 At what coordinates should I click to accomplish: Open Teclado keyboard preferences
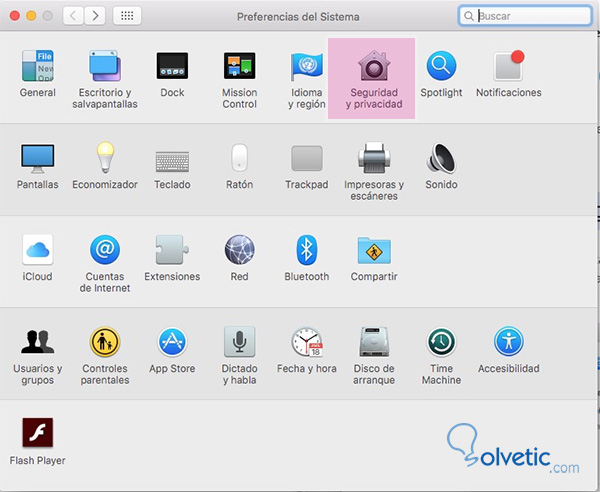pyautogui.click(x=172, y=161)
